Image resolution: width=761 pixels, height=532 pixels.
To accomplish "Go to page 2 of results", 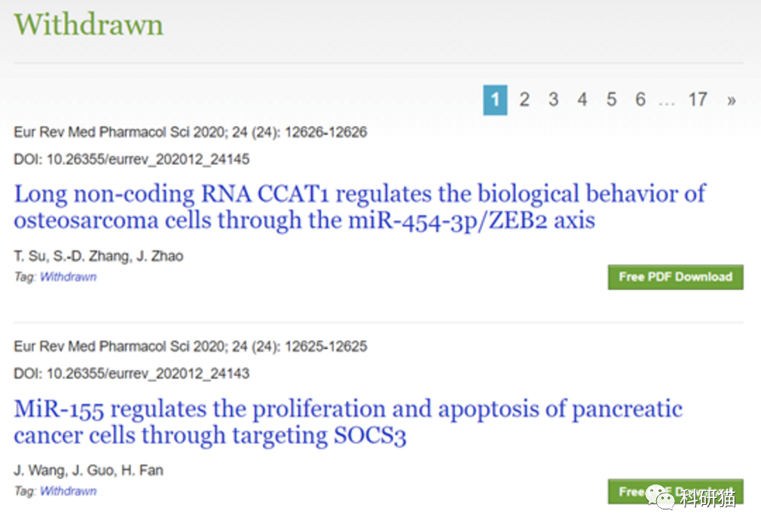I will click(524, 99).
